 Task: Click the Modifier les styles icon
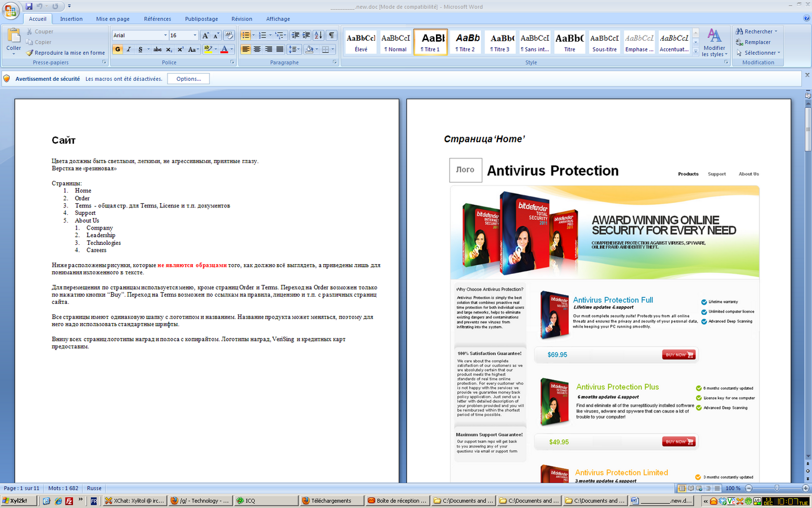(x=715, y=36)
